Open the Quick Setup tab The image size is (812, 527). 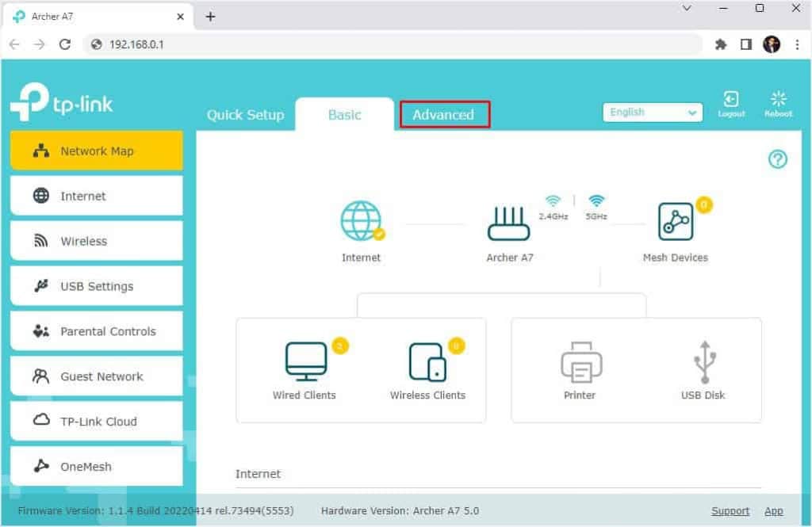245,114
